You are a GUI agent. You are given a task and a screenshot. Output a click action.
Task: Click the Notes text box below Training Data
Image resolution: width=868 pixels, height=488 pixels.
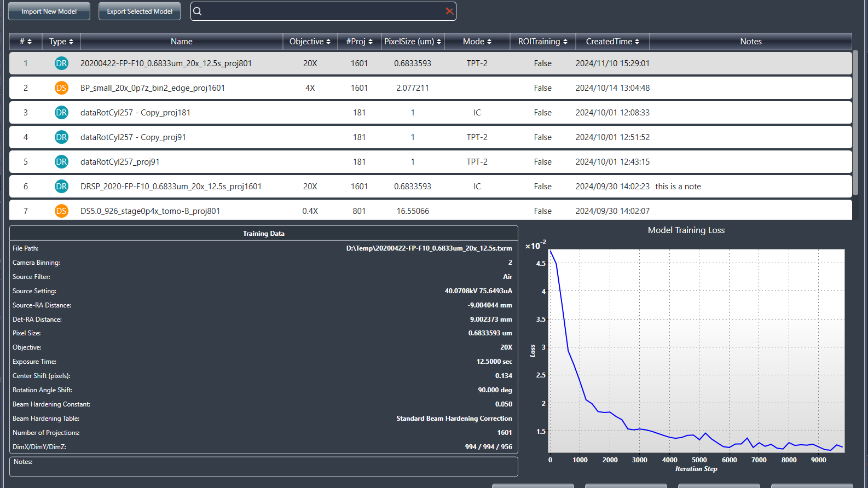coord(264,467)
